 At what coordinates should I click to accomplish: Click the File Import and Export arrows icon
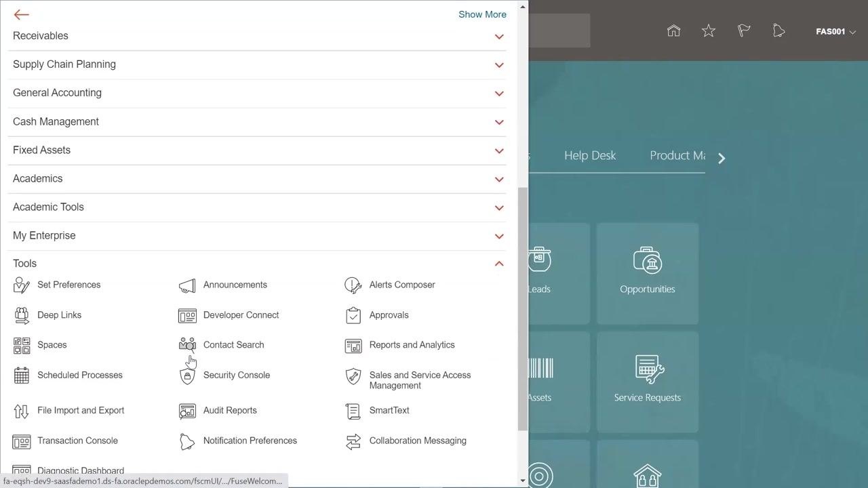pyautogui.click(x=22, y=411)
